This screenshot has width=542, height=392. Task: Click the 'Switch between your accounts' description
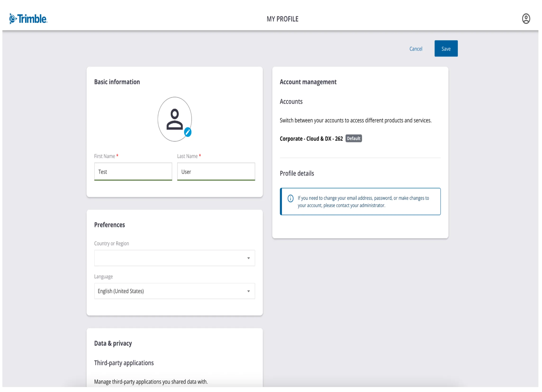click(x=355, y=120)
